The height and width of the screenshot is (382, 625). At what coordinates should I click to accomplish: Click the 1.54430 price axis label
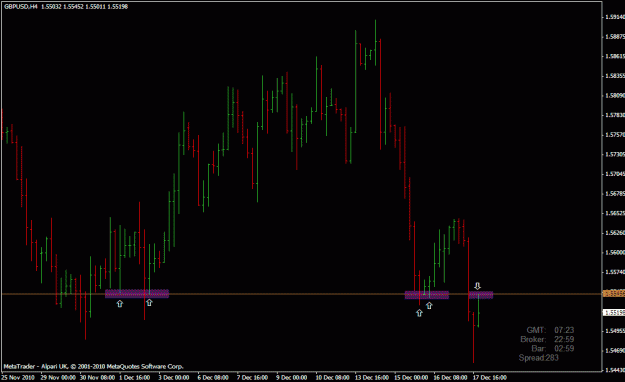[615, 370]
